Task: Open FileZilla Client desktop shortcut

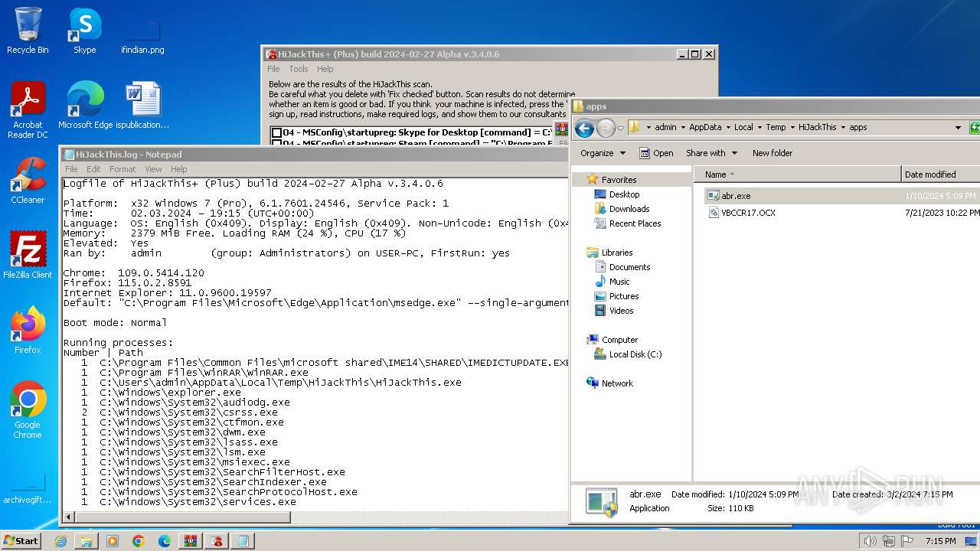Action: pyautogui.click(x=28, y=256)
